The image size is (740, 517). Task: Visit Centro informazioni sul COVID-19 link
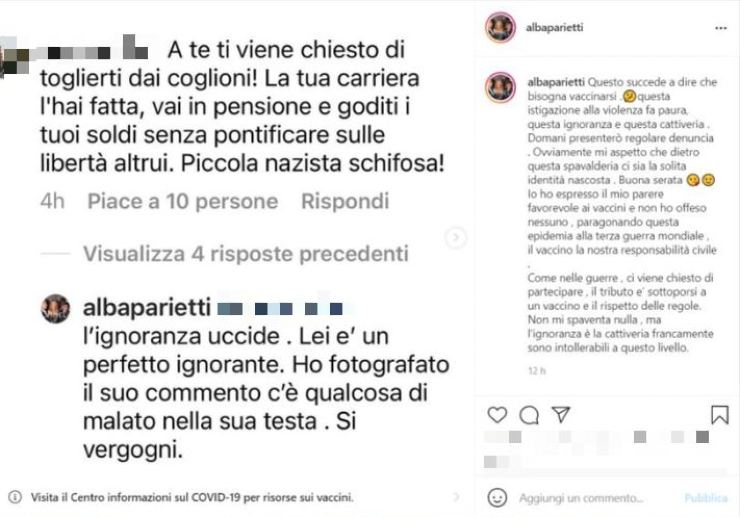tap(192, 497)
